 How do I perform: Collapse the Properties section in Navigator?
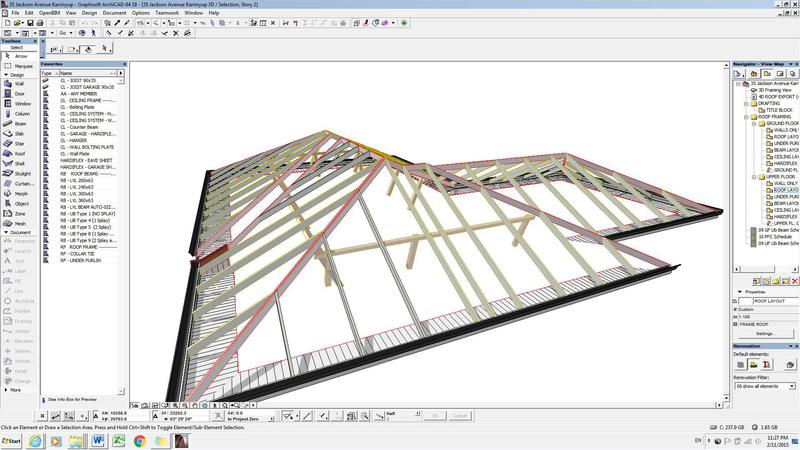click(740, 292)
